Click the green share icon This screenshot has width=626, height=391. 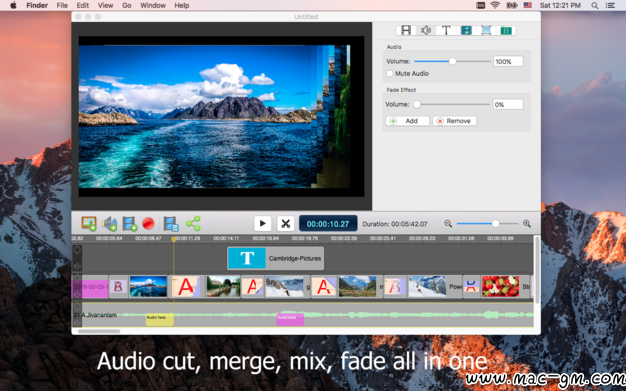point(193,224)
